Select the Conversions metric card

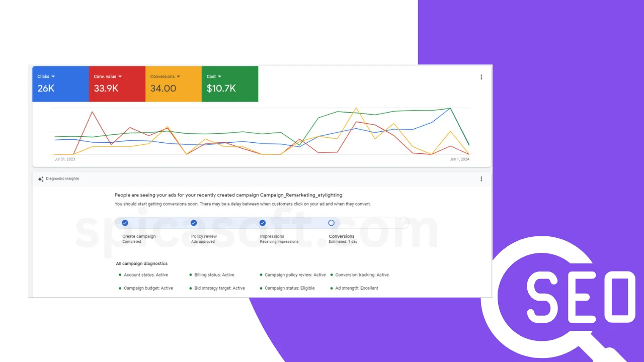coord(173,84)
